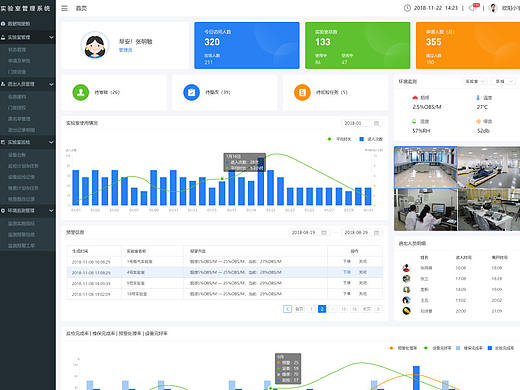
Task: Click the large girl avatar on greeting card
Action: (x=95, y=45)
